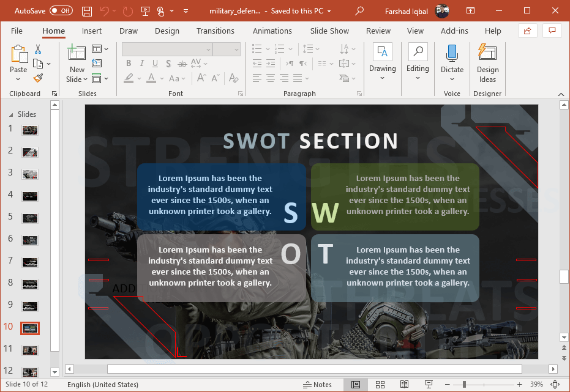Fit slide to current window
This screenshot has width=570, height=392.
point(555,385)
